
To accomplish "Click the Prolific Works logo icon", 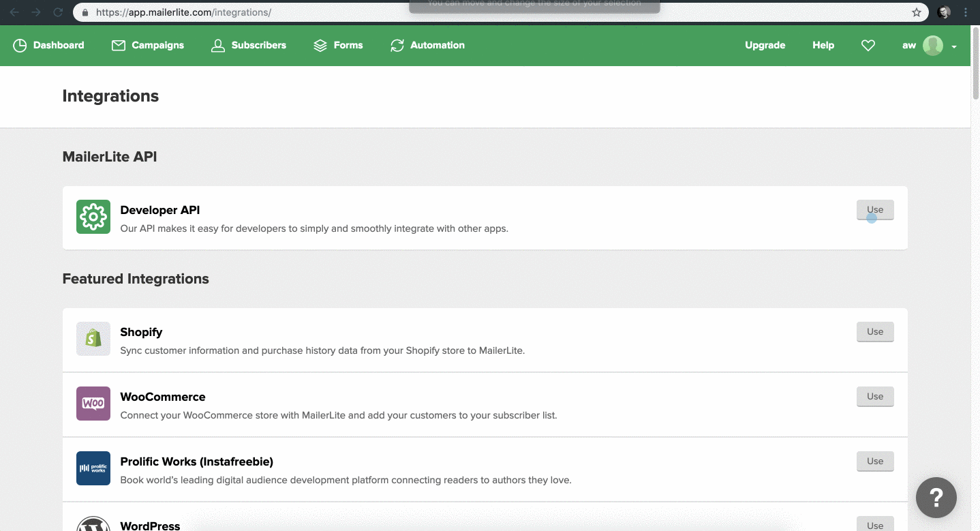I will (x=93, y=468).
